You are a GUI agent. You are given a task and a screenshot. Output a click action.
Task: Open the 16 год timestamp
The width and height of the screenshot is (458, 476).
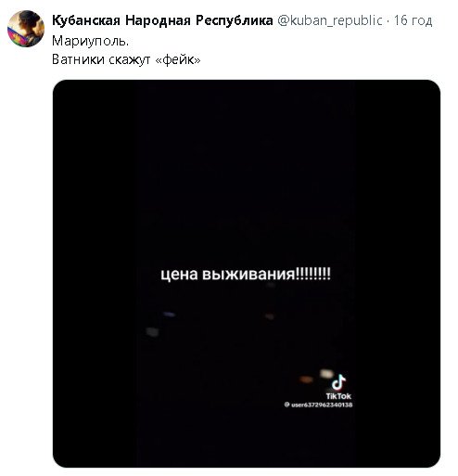pos(413,20)
